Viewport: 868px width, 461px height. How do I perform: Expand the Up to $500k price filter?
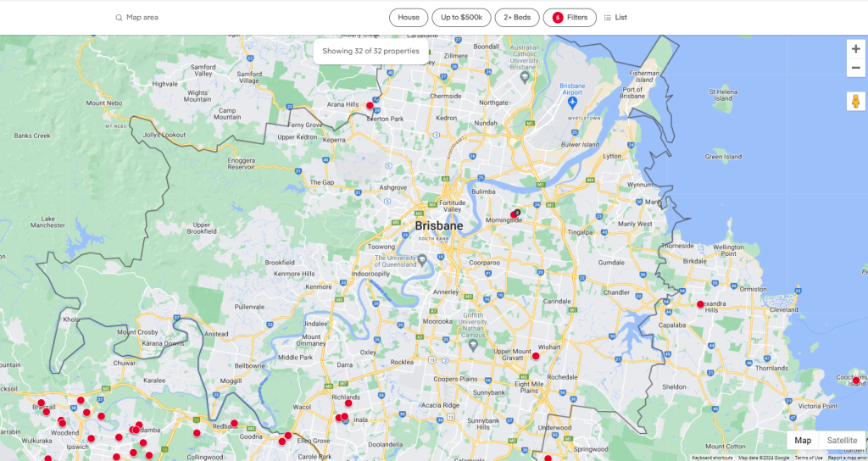pos(461,17)
